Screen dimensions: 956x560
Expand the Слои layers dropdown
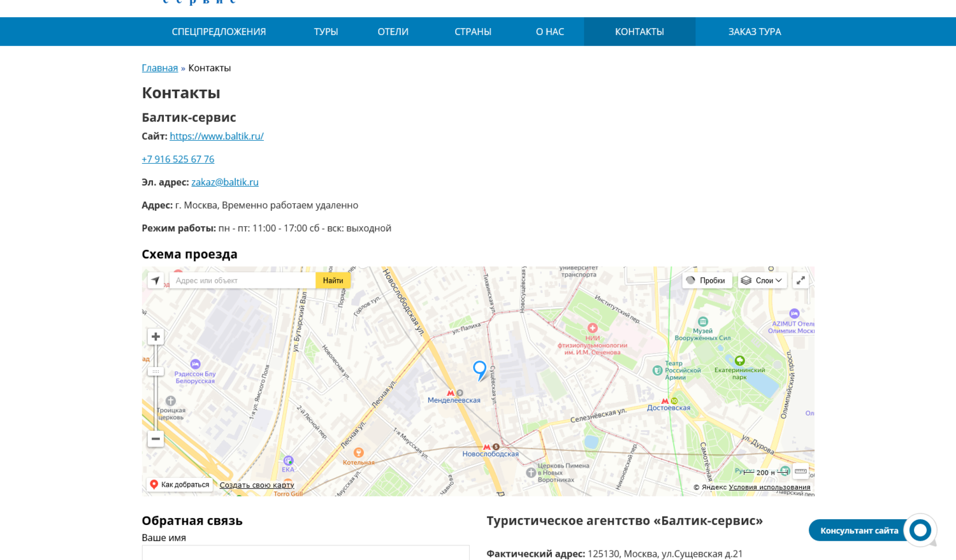[762, 280]
